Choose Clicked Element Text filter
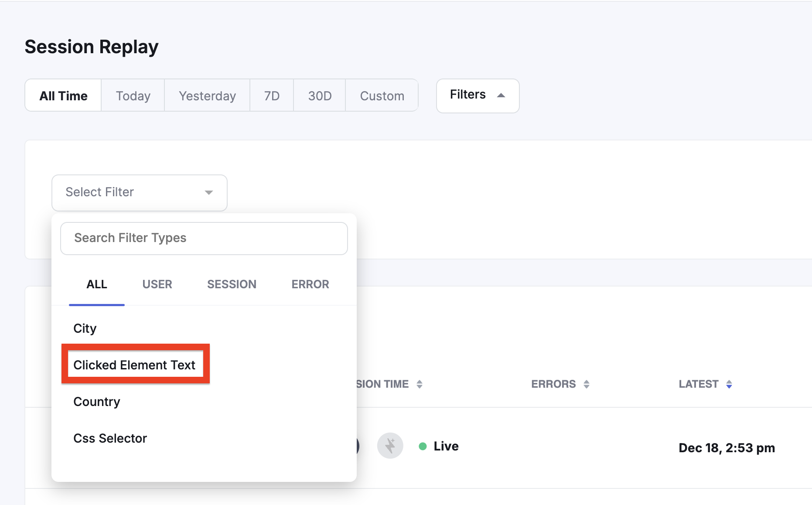Viewport: 812px width, 505px height. coord(134,365)
